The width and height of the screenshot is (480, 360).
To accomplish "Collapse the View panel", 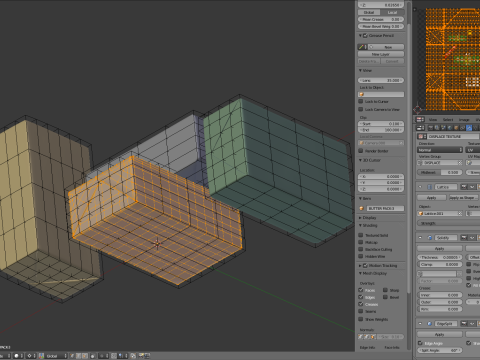I will (360, 70).
